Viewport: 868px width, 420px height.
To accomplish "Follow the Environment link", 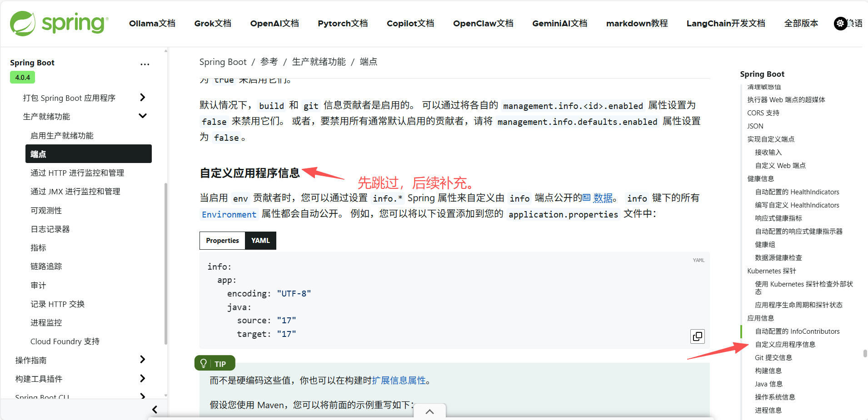I will coord(229,214).
